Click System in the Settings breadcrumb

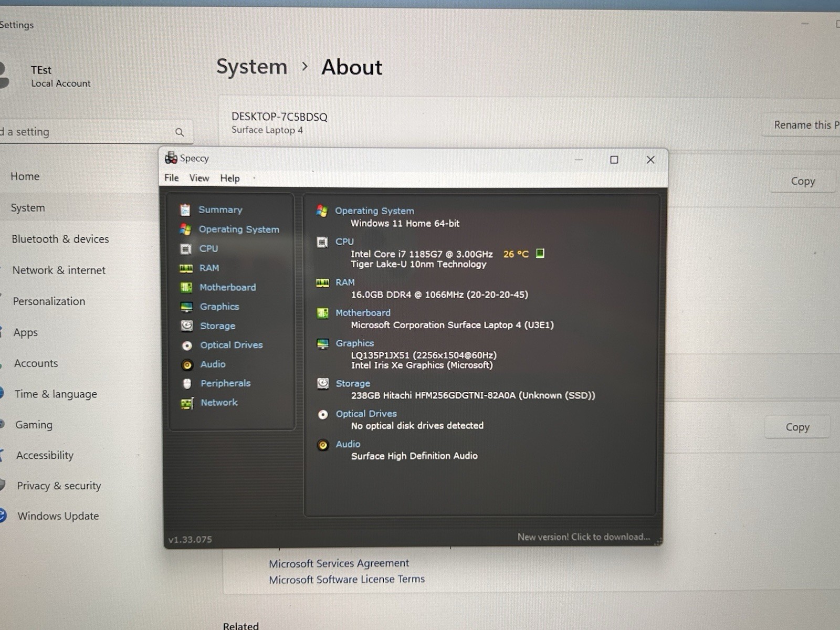click(x=251, y=67)
